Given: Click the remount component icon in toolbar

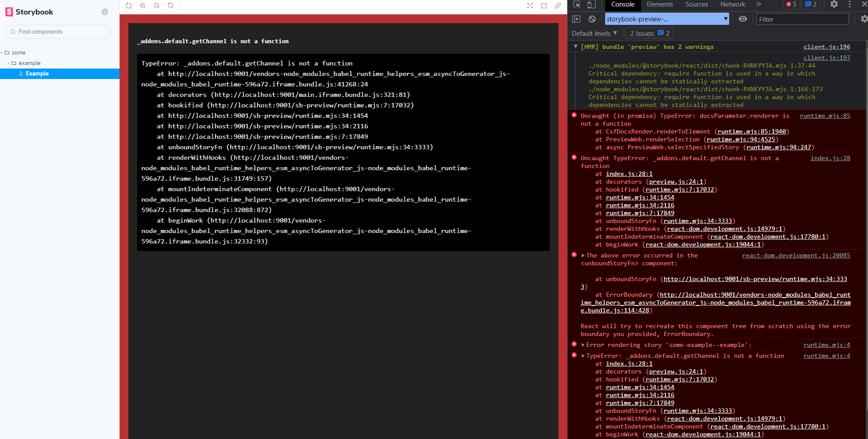Looking at the screenshot, I should [x=129, y=6].
